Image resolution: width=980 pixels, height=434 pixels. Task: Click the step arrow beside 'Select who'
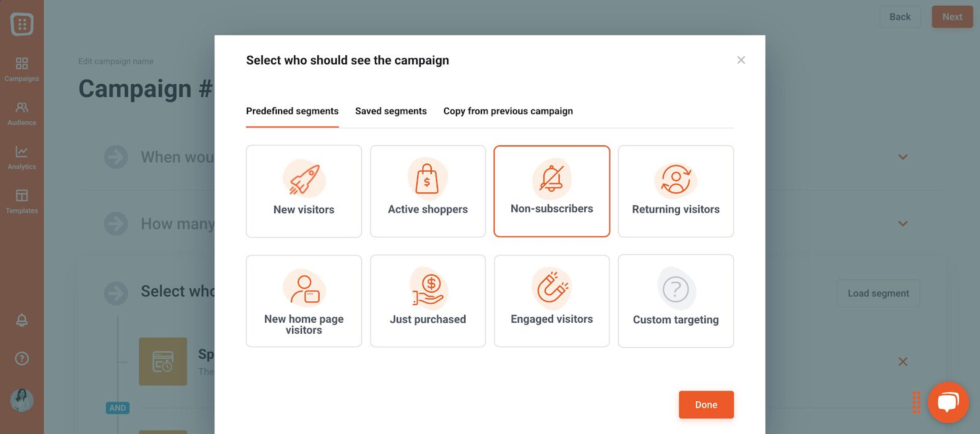tap(116, 293)
